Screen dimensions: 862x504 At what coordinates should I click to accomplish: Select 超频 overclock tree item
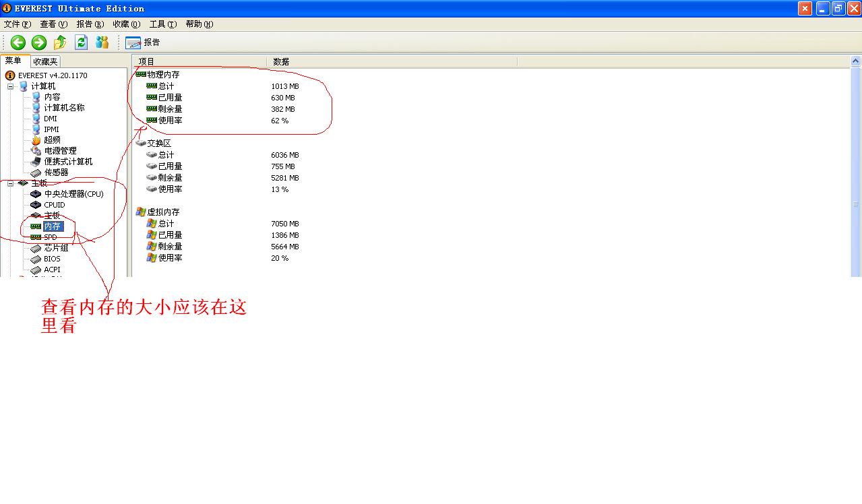coord(53,140)
